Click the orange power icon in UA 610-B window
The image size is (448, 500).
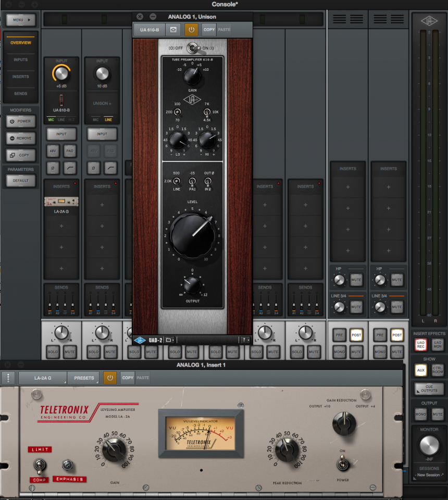coord(191,30)
